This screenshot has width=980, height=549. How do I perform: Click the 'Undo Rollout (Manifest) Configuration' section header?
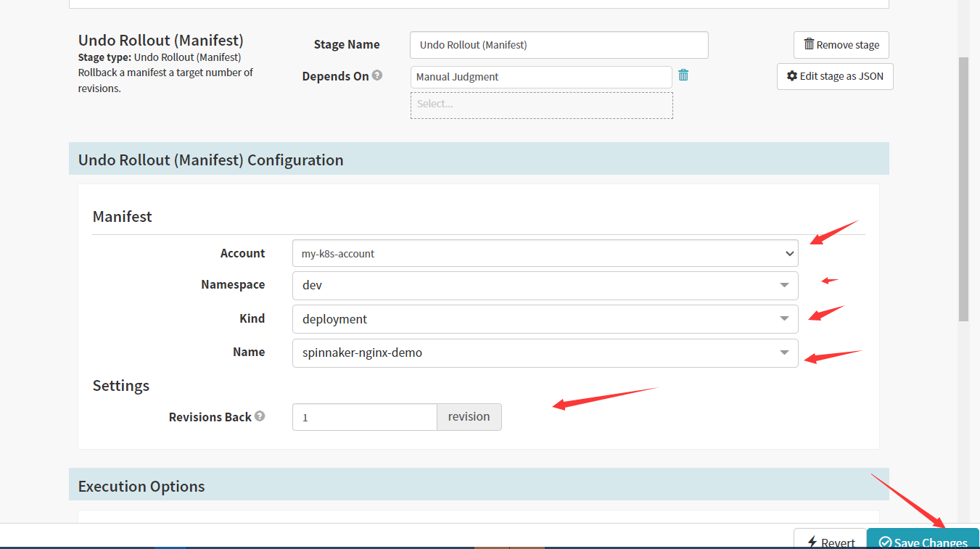click(x=479, y=159)
